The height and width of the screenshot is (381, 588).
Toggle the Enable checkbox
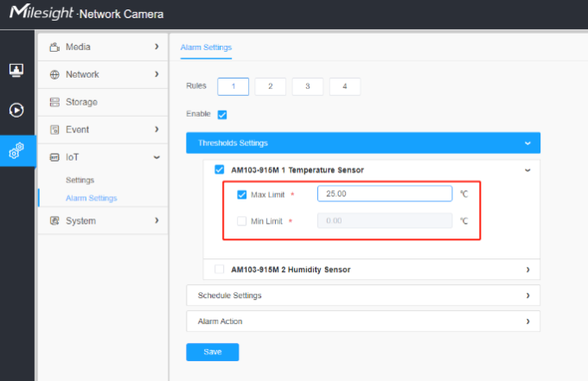(x=222, y=115)
